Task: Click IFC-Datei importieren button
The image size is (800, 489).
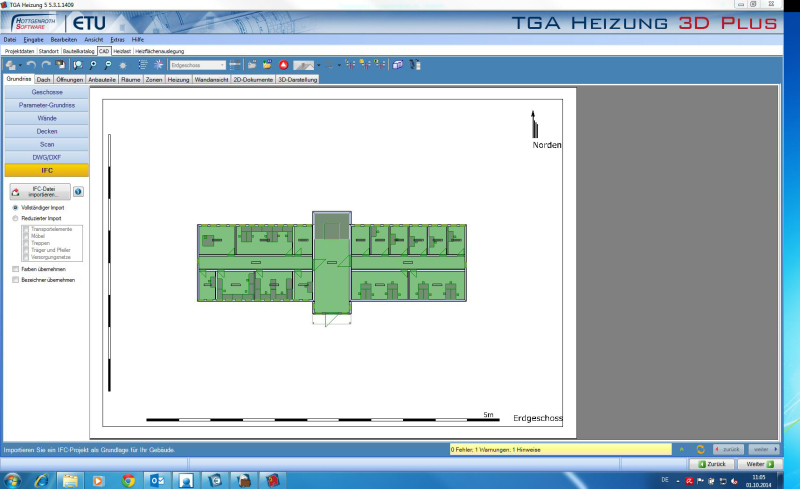Action: [x=40, y=191]
